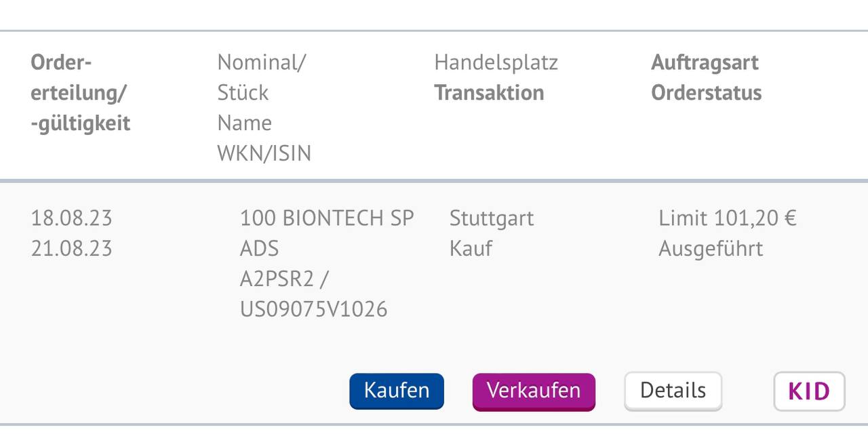
Task: Open the Details for this order
Action: tap(672, 391)
